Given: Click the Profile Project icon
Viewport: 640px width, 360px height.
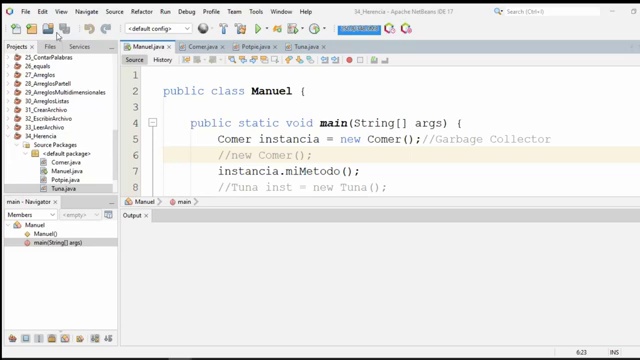Looking at the screenshot, I should coord(292,29).
